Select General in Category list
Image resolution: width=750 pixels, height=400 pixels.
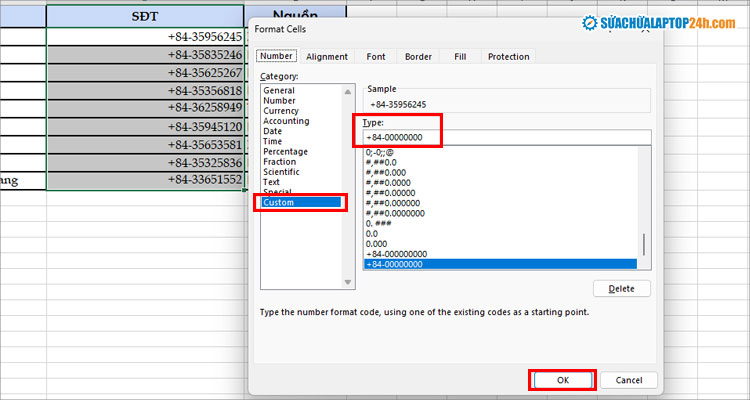[x=279, y=90]
